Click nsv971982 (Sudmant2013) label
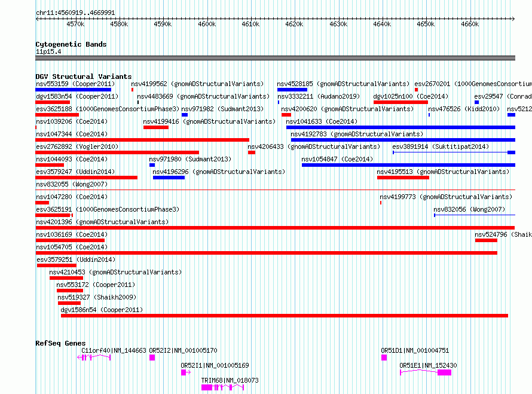Screen dimensions: 532x394 (222, 109)
